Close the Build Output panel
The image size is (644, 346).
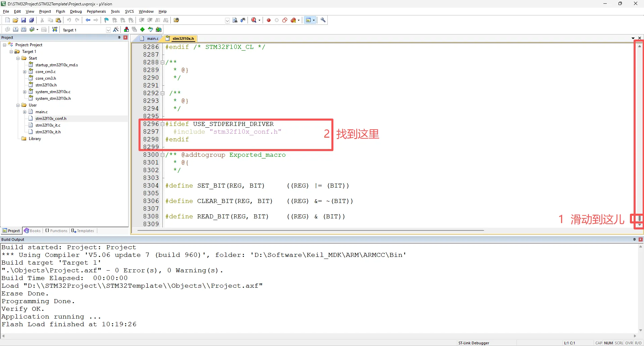[x=641, y=239]
